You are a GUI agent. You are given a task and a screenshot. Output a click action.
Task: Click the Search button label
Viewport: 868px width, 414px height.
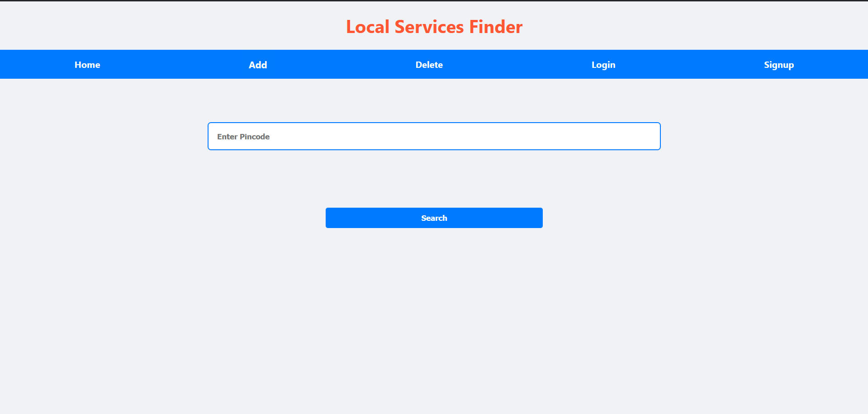pyautogui.click(x=434, y=218)
